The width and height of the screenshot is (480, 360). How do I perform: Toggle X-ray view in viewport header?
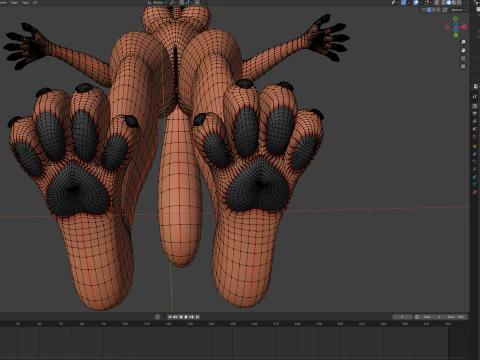click(x=436, y=2)
